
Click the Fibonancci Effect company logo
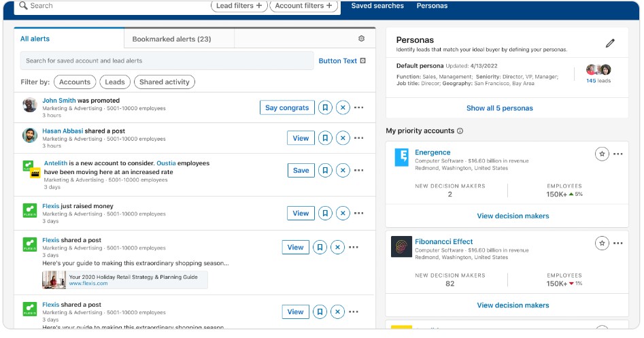tap(401, 246)
